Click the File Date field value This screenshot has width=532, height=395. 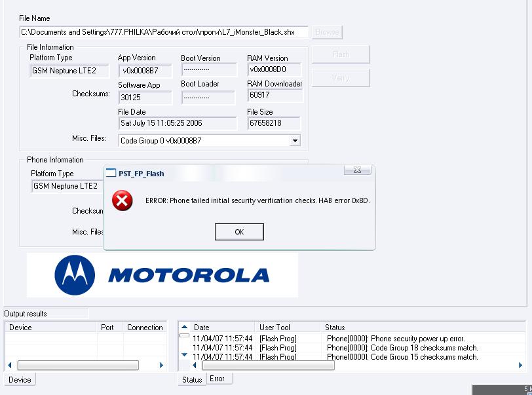178,123
